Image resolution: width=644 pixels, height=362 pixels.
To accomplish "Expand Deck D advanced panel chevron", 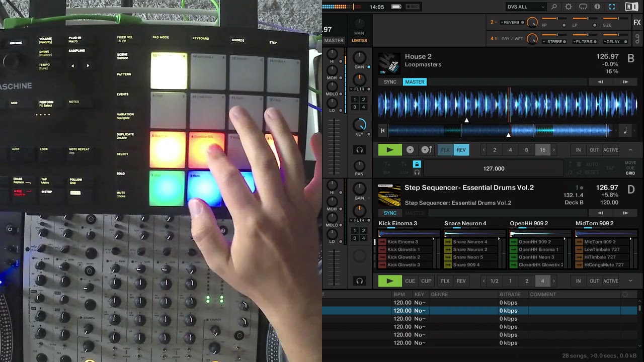I will pos(630,281).
